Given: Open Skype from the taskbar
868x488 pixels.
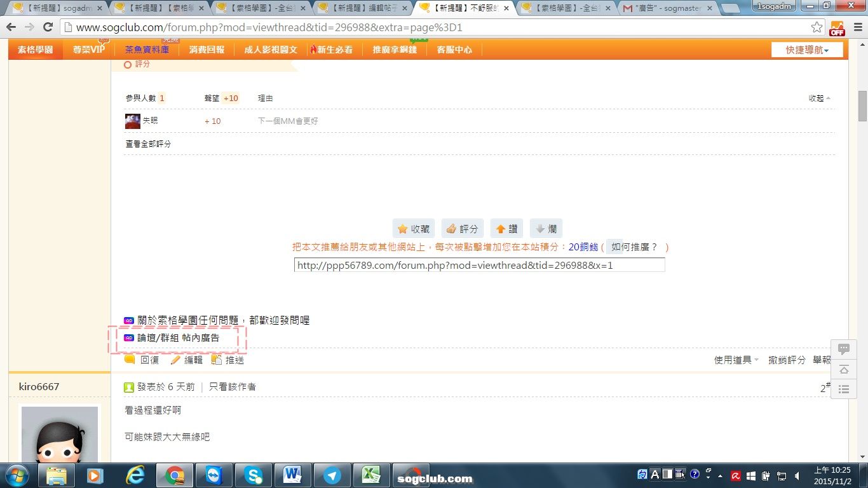Looking at the screenshot, I should pos(253,475).
